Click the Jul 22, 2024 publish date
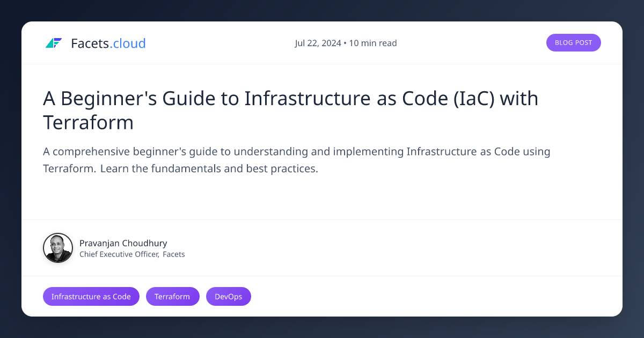Image resolution: width=644 pixels, height=338 pixels. point(317,43)
